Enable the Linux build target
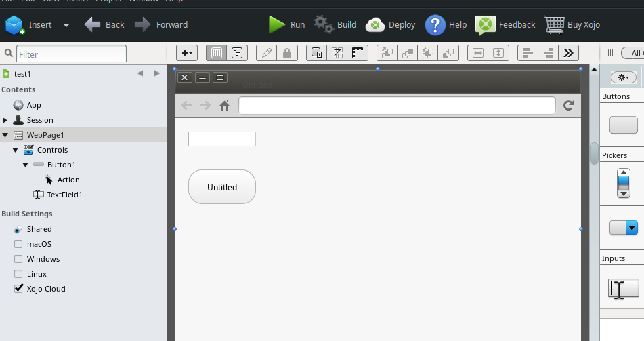 click(18, 273)
